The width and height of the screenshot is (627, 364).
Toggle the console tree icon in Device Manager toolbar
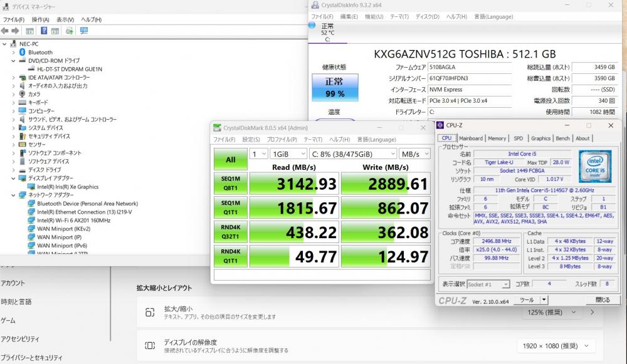tap(29, 31)
